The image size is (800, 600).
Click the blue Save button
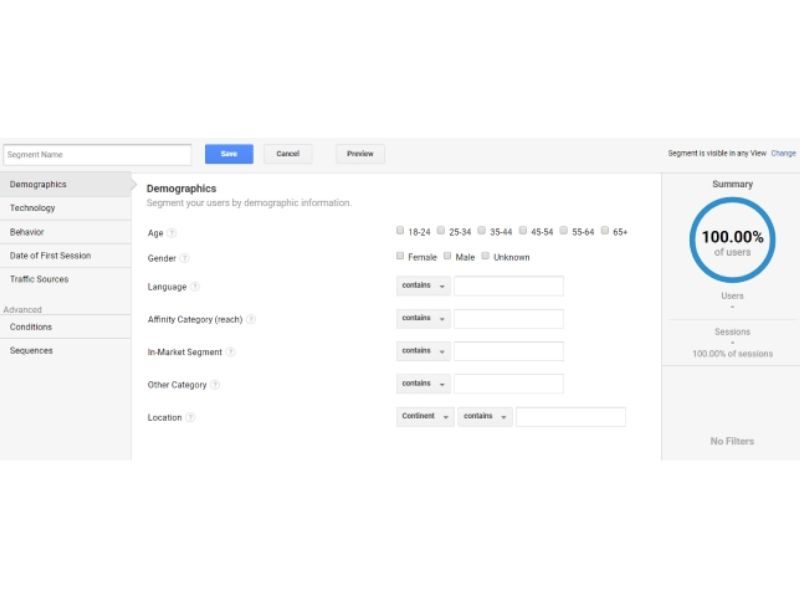pyautogui.click(x=229, y=154)
